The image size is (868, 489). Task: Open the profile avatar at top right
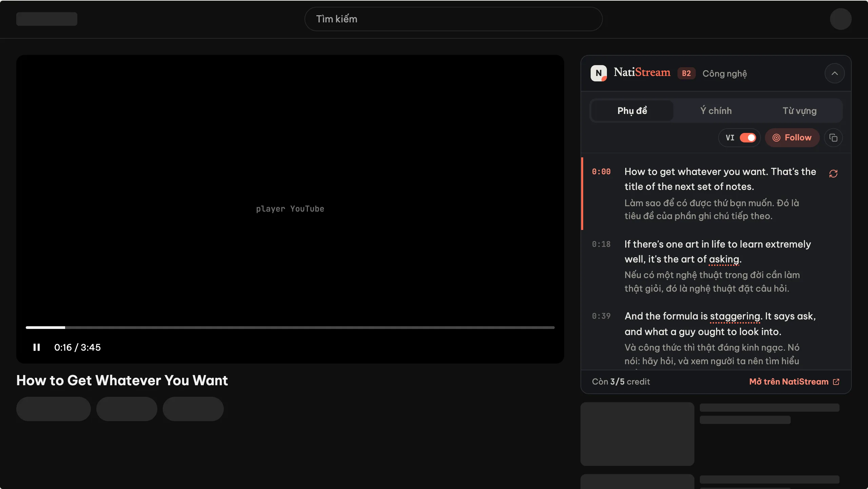pos(841,19)
